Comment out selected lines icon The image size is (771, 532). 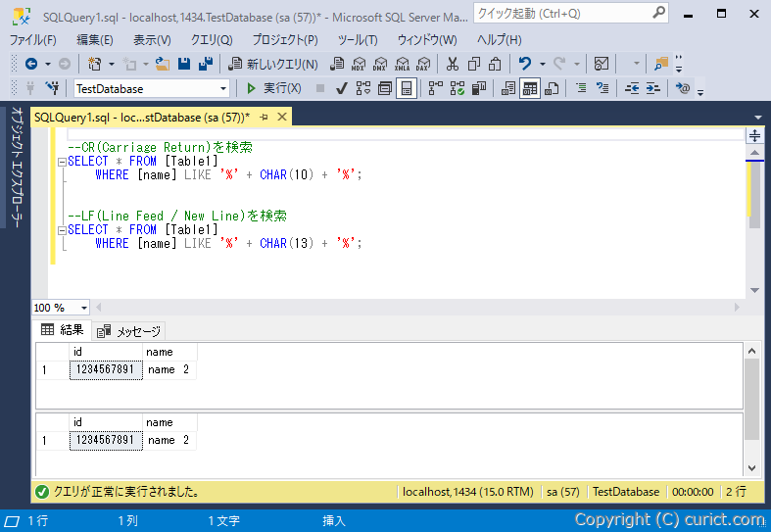coord(581,88)
